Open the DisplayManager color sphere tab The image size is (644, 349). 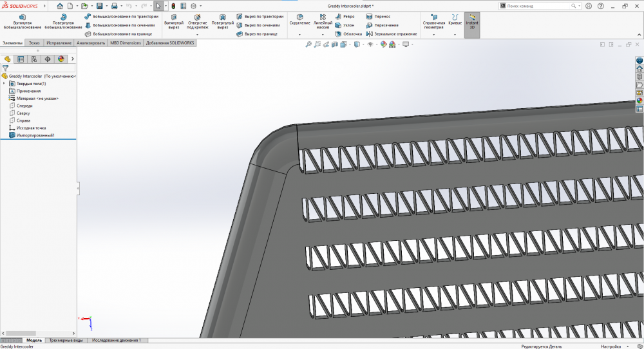[x=61, y=59]
